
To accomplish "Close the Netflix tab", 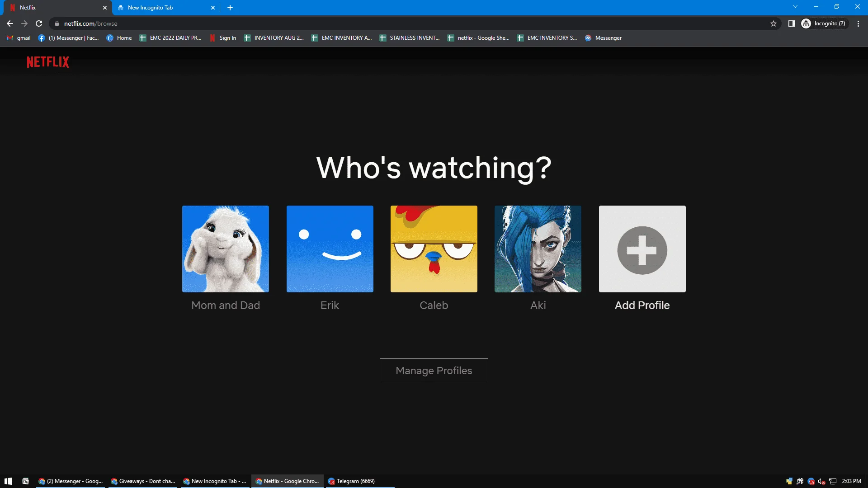I will (x=105, y=8).
